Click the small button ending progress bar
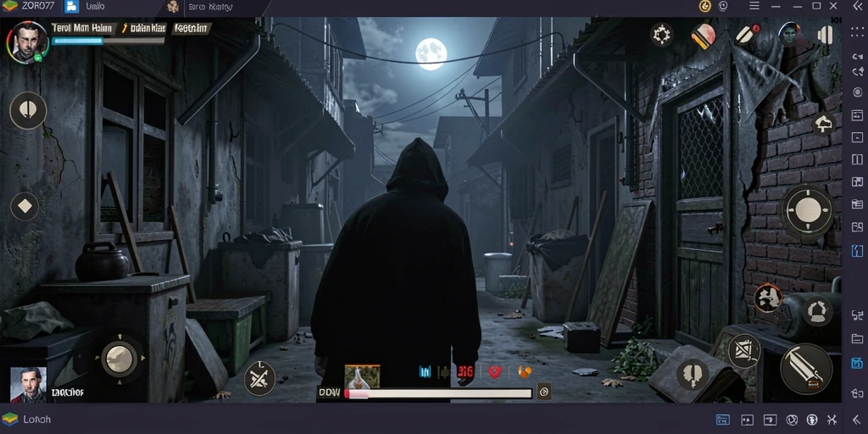The image size is (868, 434). tap(543, 392)
